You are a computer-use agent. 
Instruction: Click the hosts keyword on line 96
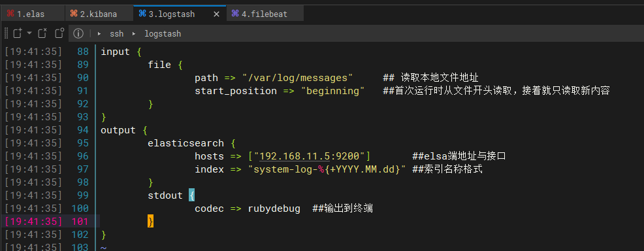(x=209, y=156)
